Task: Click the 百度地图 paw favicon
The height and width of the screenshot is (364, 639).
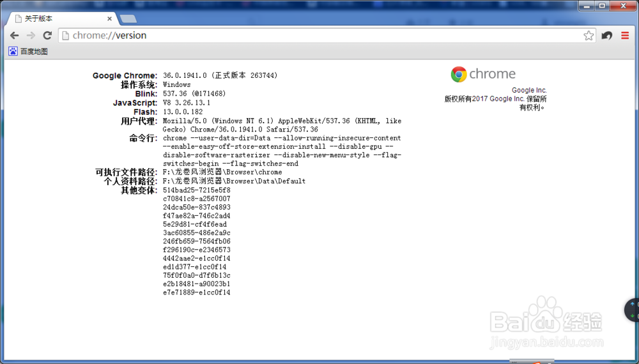Action: pos(13,51)
